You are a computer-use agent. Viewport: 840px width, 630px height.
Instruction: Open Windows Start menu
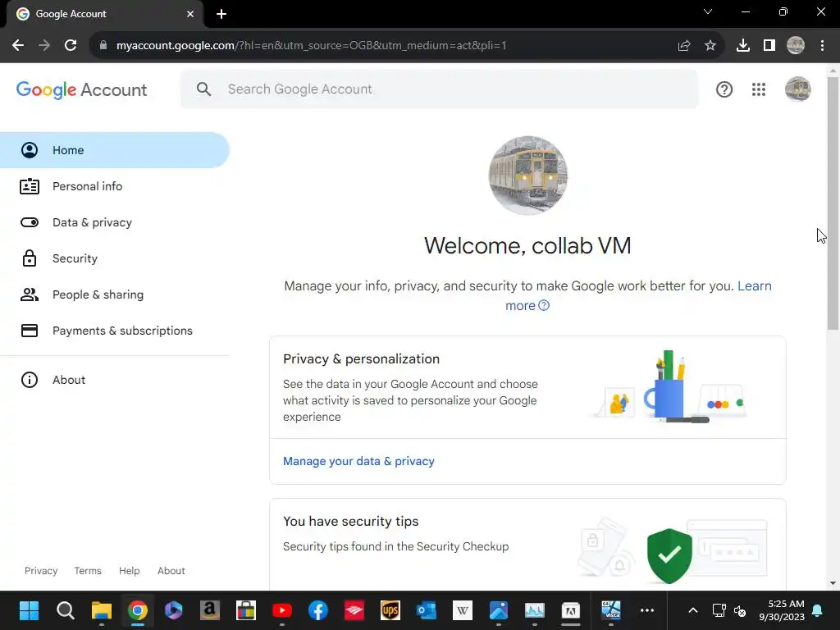pyautogui.click(x=29, y=610)
